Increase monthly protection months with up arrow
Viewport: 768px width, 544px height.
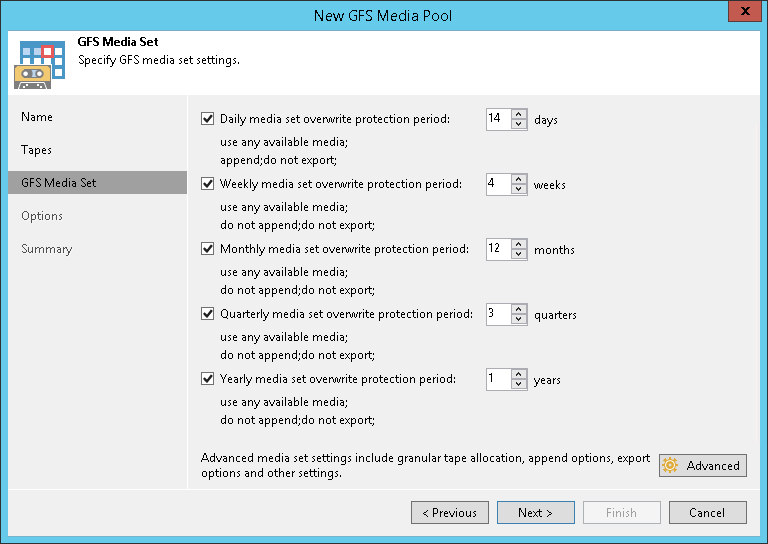[x=519, y=244]
